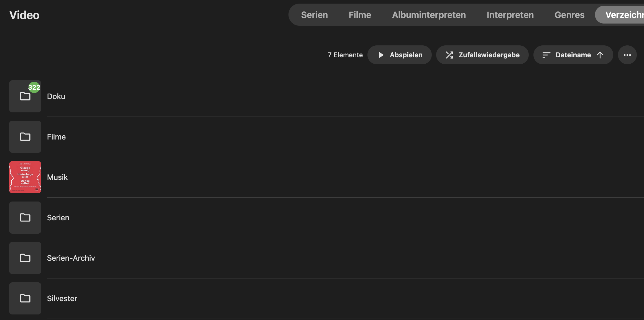This screenshot has width=644, height=320.
Task: Click the Musik album cover thumbnail
Action: 25,177
